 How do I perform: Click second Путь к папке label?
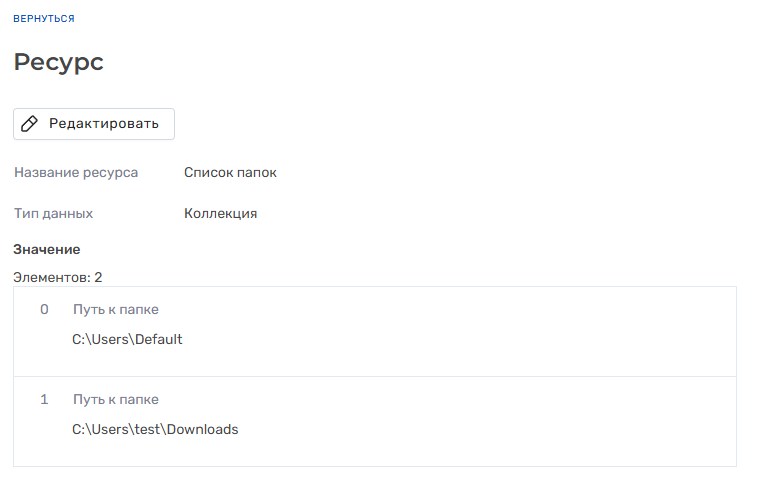(x=115, y=400)
